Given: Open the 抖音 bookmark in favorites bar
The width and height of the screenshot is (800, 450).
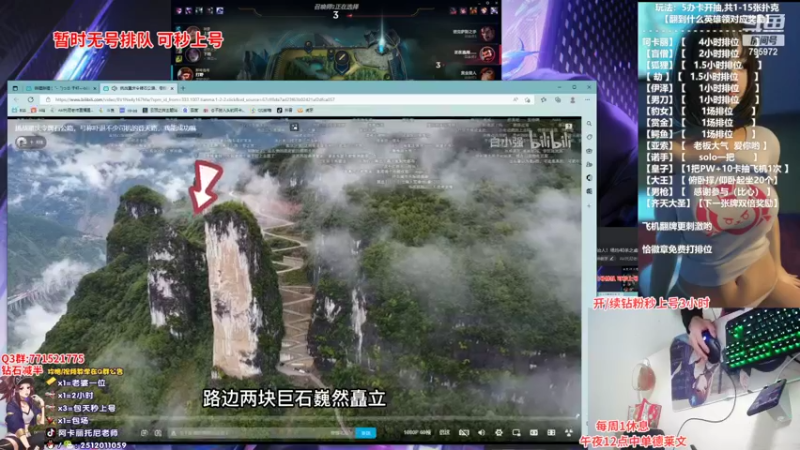Looking at the screenshot, I should pos(284,110).
